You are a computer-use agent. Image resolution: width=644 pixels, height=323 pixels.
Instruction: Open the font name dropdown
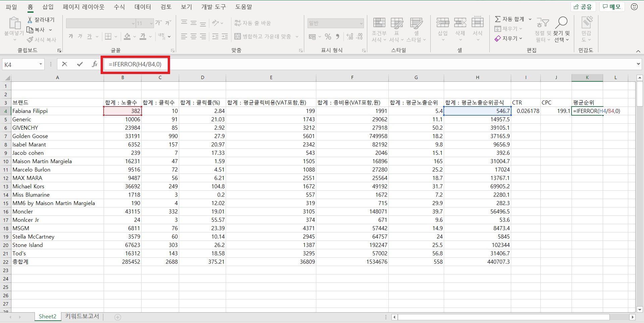tap(133, 23)
